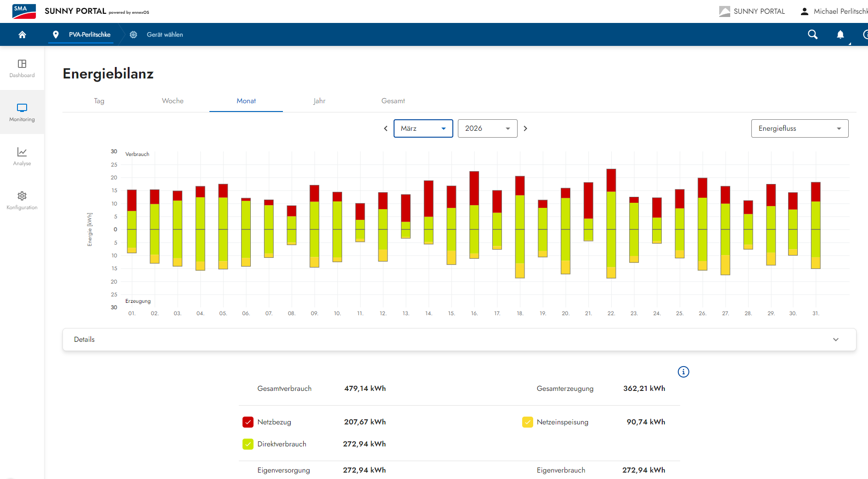The width and height of the screenshot is (868, 479).
Task: Disable the Netzeinspeisung checkbox
Action: (x=527, y=422)
